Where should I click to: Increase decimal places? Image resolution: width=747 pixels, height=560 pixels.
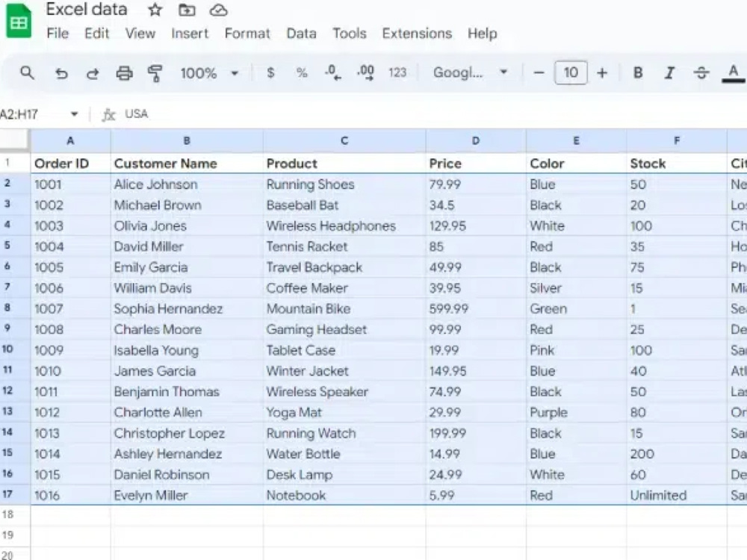[x=365, y=73]
